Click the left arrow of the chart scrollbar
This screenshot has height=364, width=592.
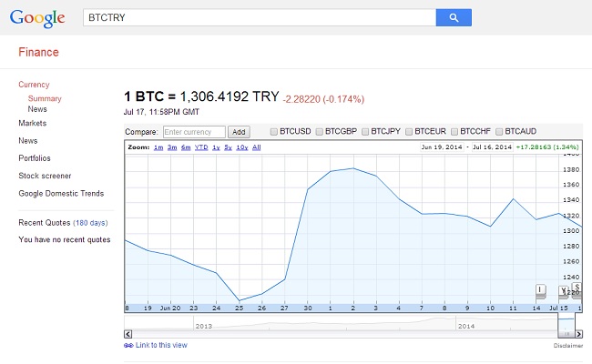click(x=128, y=334)
